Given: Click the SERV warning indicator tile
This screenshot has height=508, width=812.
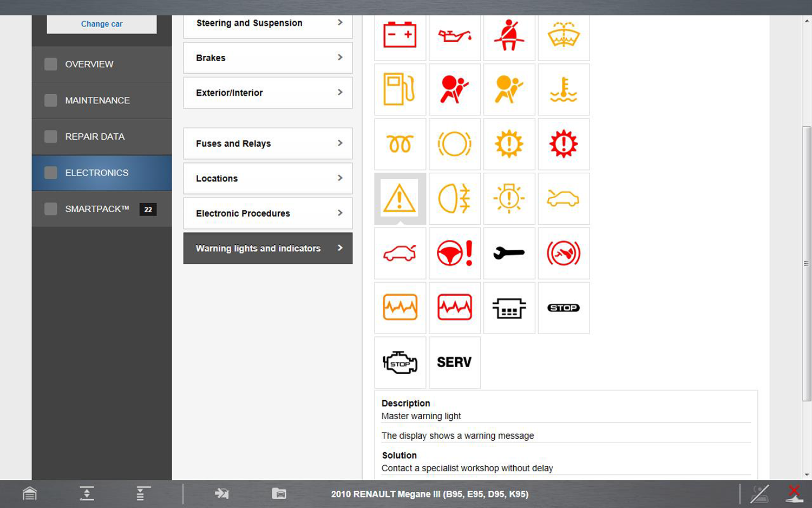Looking at the screenshot, I should (455, 362).
